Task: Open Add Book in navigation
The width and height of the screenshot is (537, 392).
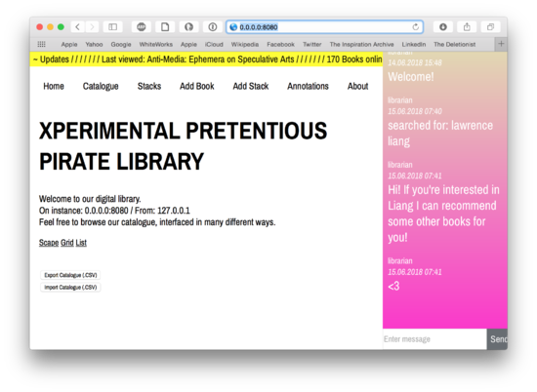Action: pos(197,86)
